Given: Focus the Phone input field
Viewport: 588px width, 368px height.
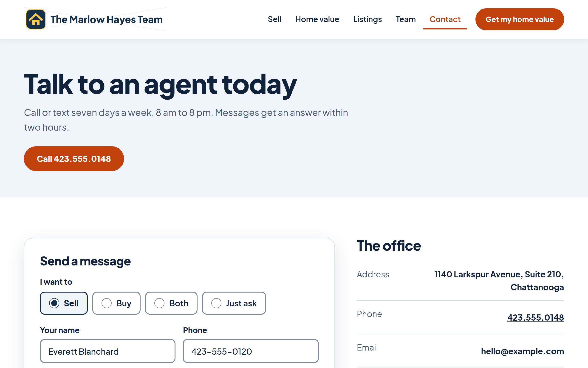Looking at the screenshot, I should click(251, 351).
